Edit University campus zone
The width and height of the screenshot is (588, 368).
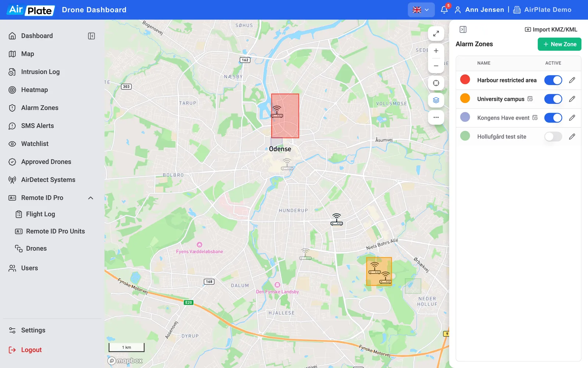coord(572,99)
